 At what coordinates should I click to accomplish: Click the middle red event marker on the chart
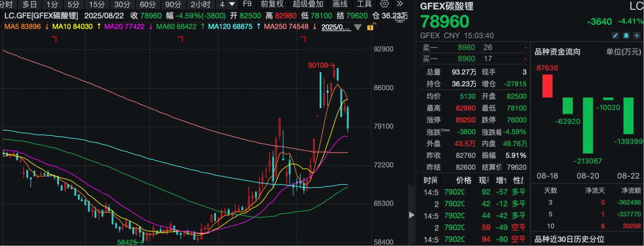[180, 39]
